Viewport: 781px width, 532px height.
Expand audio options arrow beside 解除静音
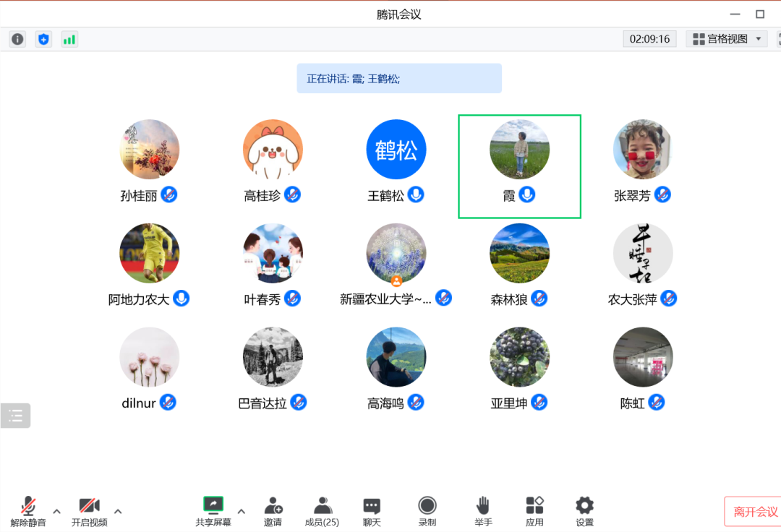click(57, 512)
